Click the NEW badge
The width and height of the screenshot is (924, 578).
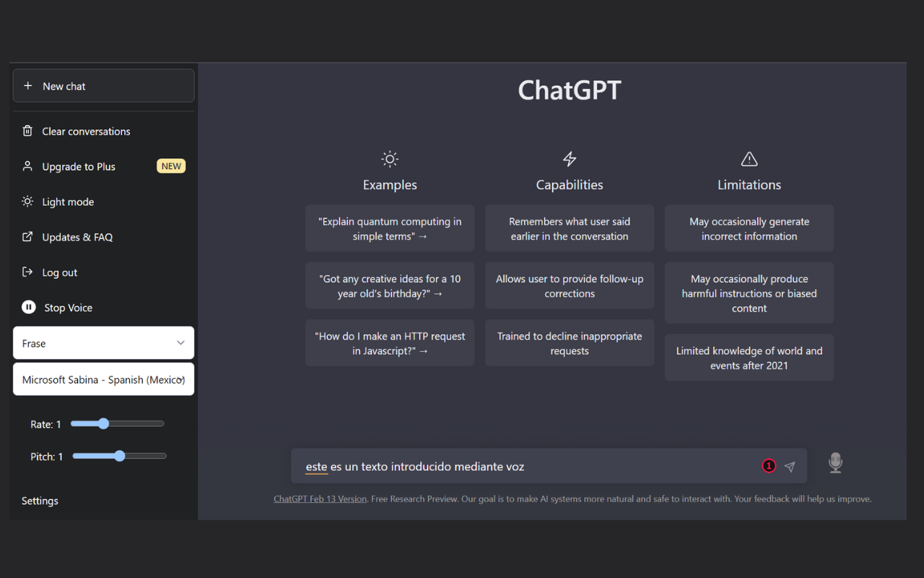pyautogui.click(x=171, y=166)
